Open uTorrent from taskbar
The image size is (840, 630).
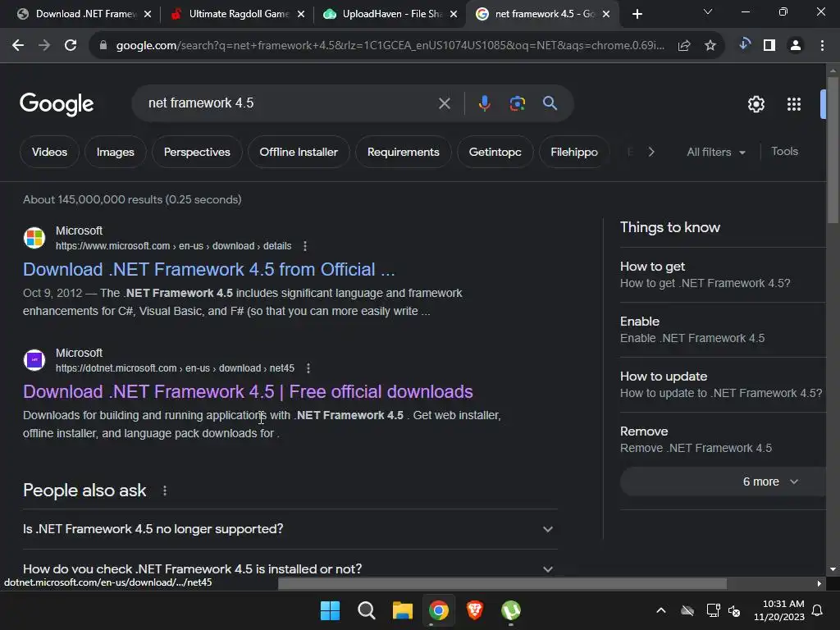(x=511, y=610)
